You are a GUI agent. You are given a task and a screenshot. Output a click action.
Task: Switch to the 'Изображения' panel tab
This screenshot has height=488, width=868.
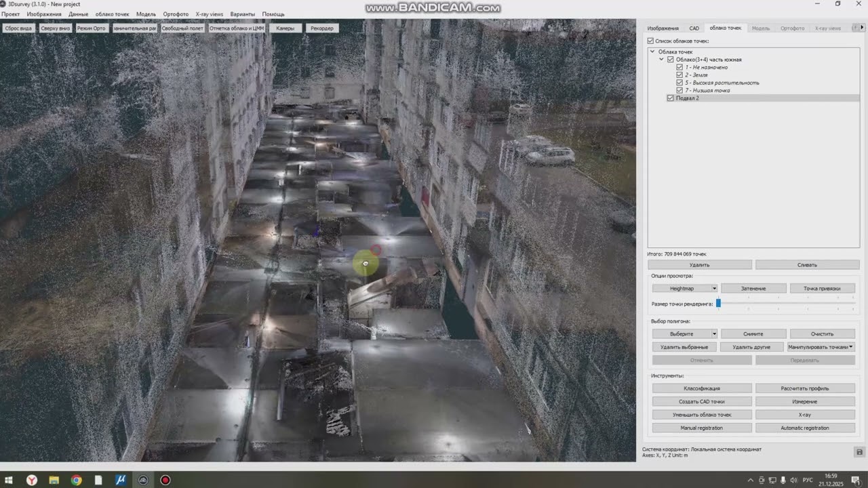[663, 28]
